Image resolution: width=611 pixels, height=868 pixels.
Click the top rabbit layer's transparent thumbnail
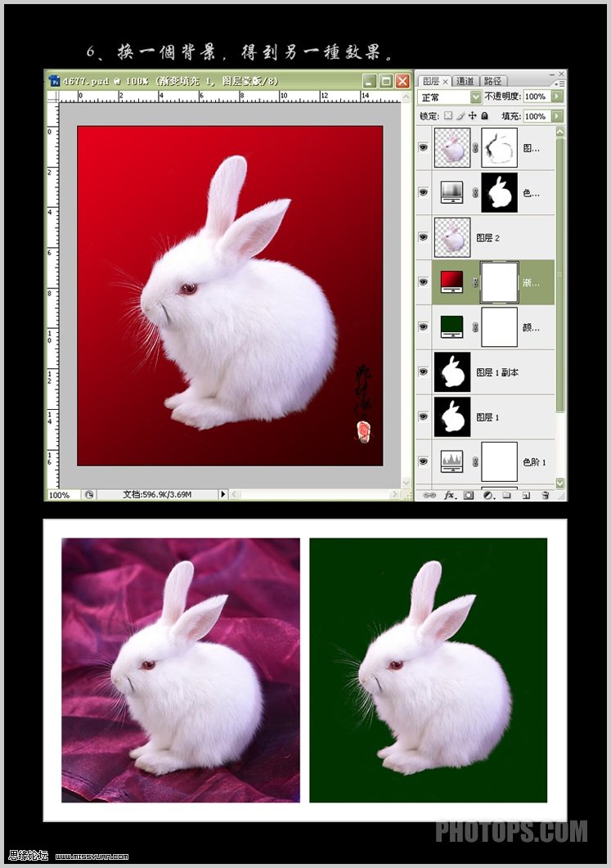452,147
